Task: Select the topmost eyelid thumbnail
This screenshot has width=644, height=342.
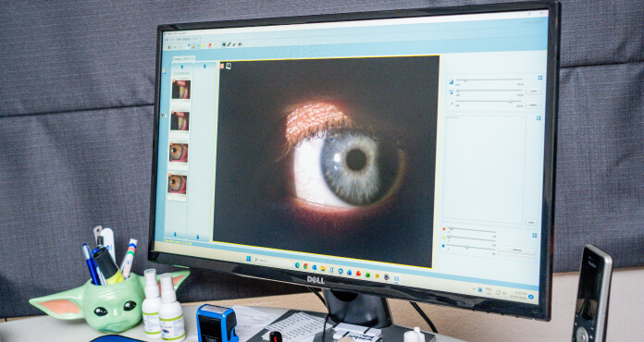Action: point(180,90)
